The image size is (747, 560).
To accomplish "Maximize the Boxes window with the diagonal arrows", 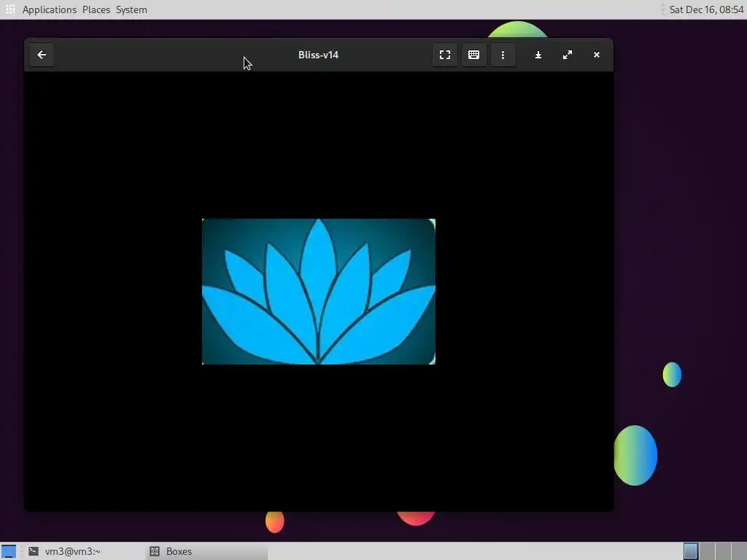I will click(568, 55).
